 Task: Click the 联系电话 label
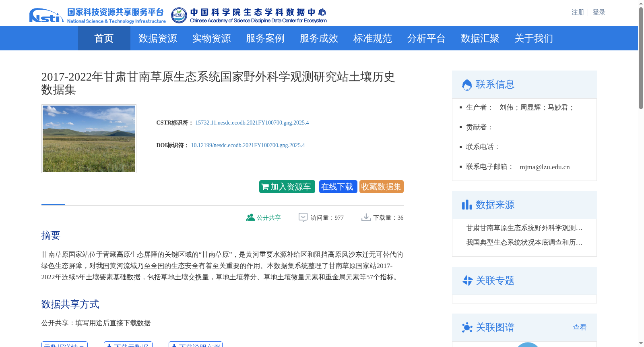pos(483,147)
